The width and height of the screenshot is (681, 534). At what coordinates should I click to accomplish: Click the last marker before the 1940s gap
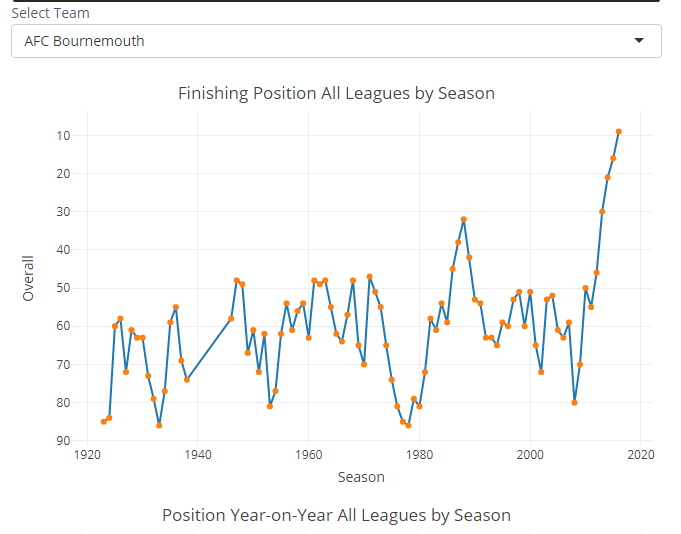(x=187, y=380)
